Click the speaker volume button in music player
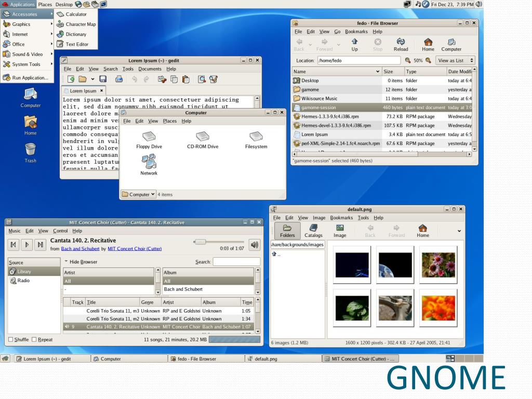532x399 pixels. click(255, 245)
